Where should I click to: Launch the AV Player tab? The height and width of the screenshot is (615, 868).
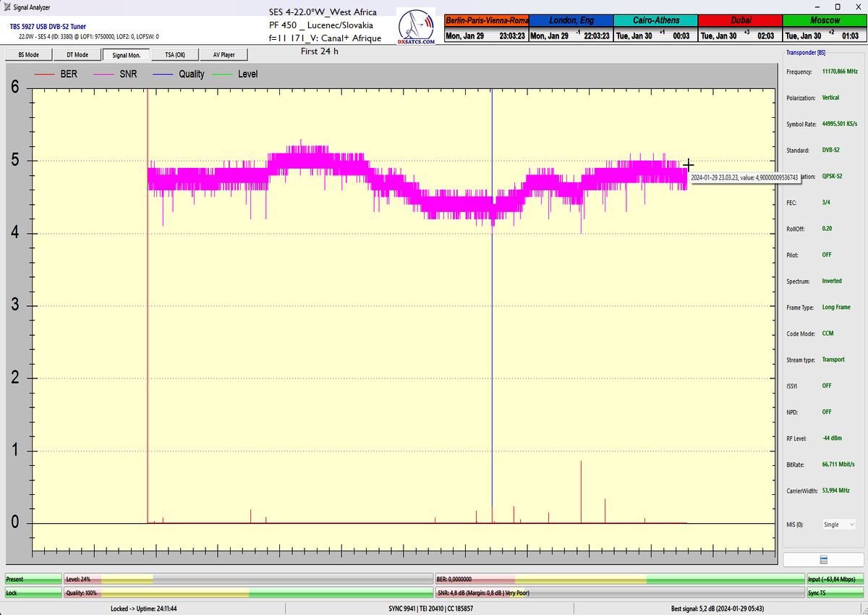224,54
